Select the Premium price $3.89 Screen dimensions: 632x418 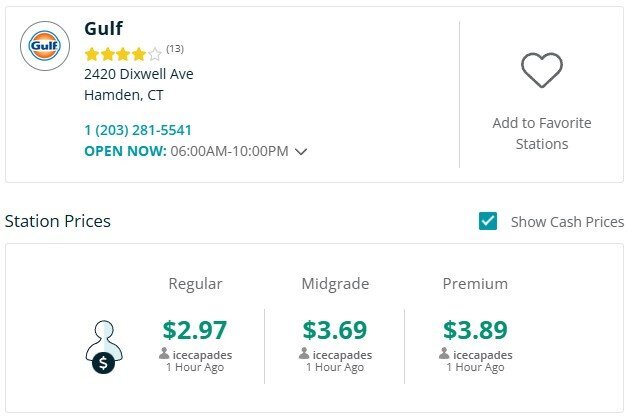pos(475,329)
